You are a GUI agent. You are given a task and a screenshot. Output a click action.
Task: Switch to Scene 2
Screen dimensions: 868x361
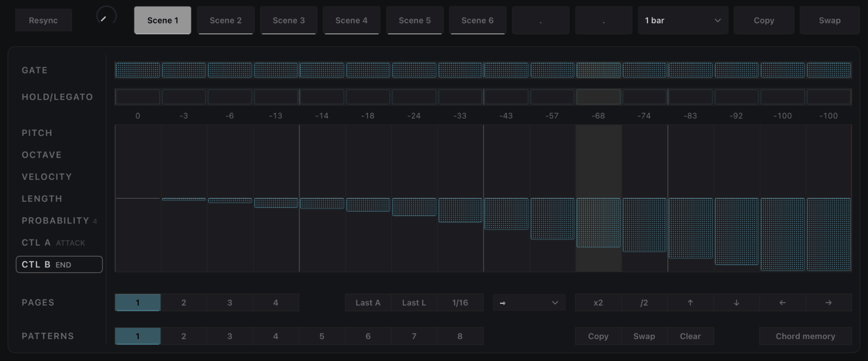click(225, 20)
